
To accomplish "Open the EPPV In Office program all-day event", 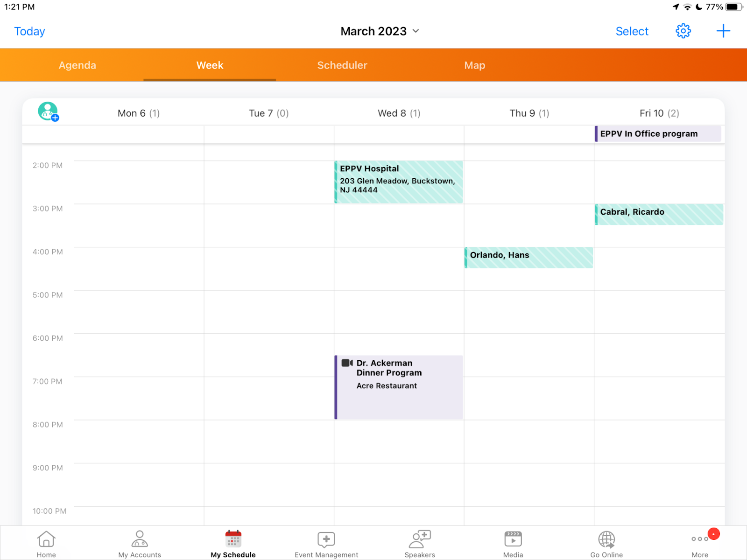I will tap(658, 134).
